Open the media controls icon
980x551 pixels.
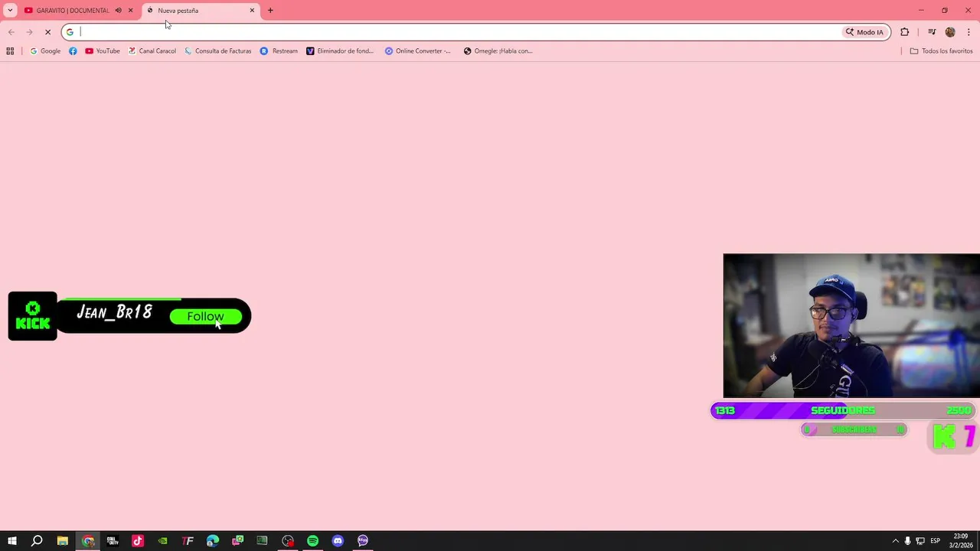tap(932, 32)
